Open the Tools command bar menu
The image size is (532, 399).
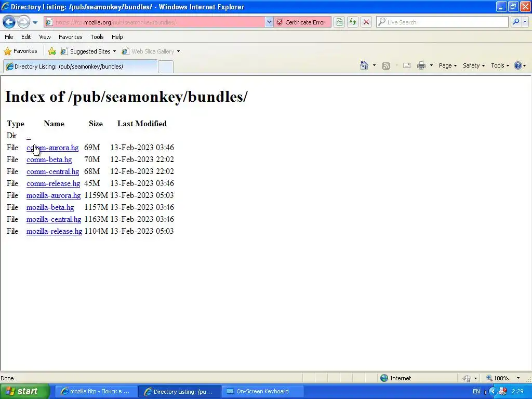click(500, 65)
